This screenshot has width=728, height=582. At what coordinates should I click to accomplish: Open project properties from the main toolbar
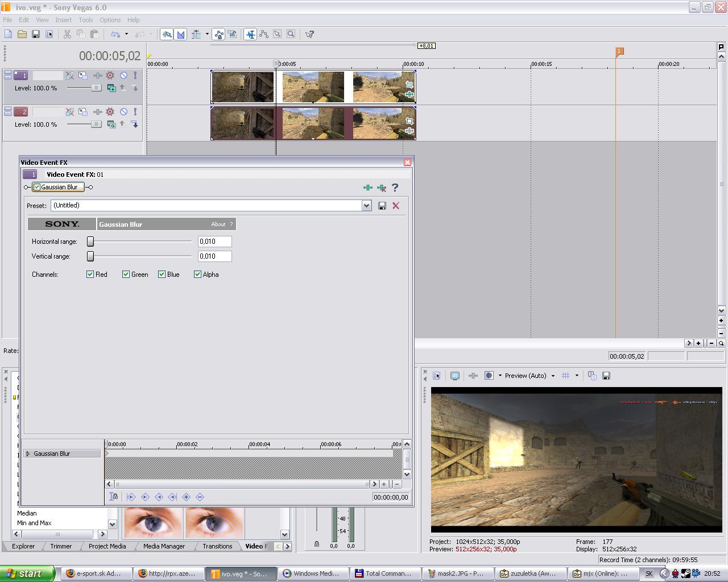[49, 34]
